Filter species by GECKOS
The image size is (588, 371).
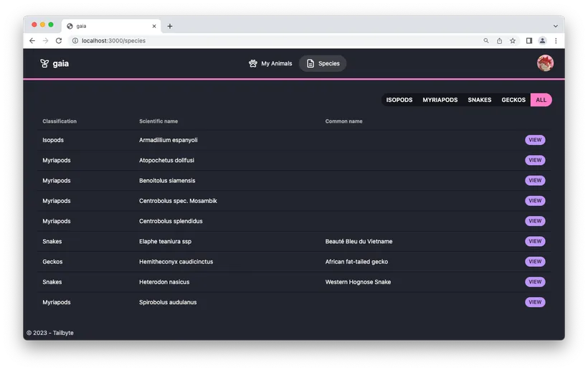(x=513, y=100)
